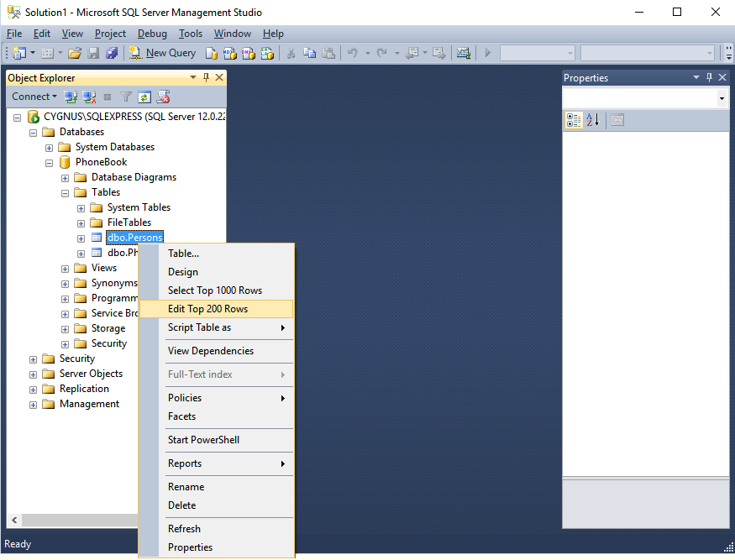Select the Storage folder in PhoneBook
The image size is (735, 560).
pyautogui.click(x=108, y=328)
